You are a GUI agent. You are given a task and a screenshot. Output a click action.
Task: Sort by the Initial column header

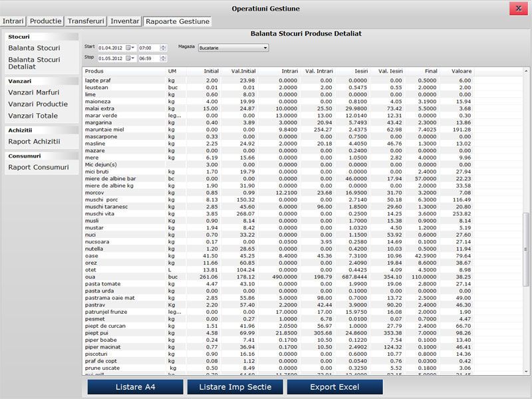203,71
